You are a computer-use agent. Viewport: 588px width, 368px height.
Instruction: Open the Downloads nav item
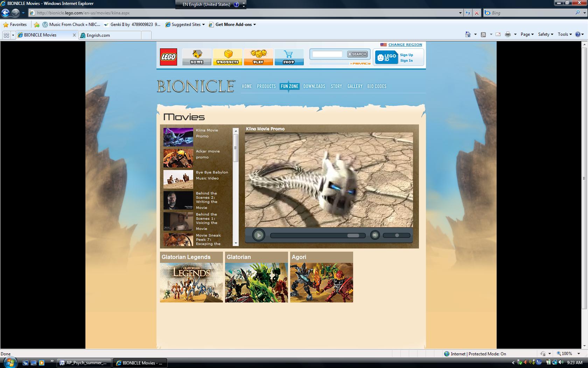[x=314, y=86]
